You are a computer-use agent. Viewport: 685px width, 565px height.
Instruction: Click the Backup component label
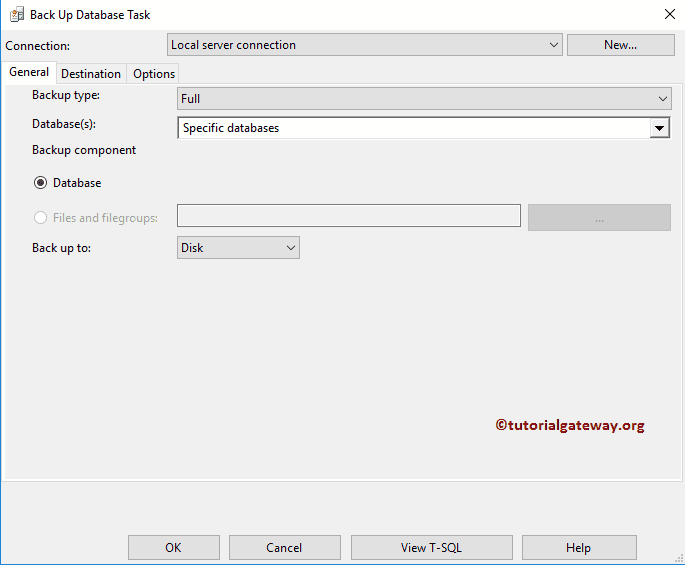[84, 150]
